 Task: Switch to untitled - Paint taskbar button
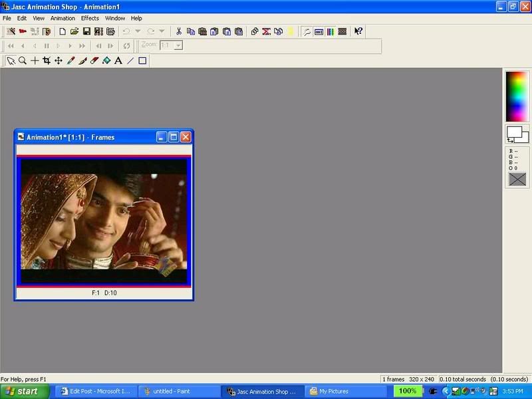(x=179, y=392)
